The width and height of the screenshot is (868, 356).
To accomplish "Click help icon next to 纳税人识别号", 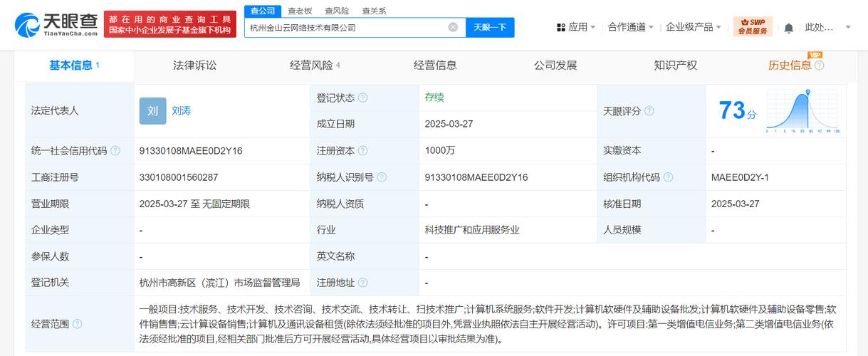I will (382, 177).
